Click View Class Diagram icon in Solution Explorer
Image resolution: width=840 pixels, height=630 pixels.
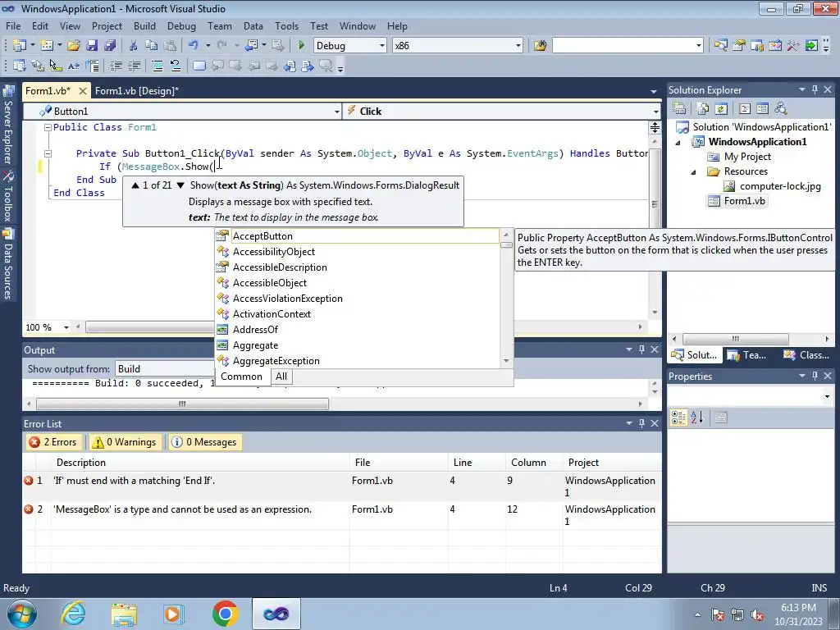point(781,109)
